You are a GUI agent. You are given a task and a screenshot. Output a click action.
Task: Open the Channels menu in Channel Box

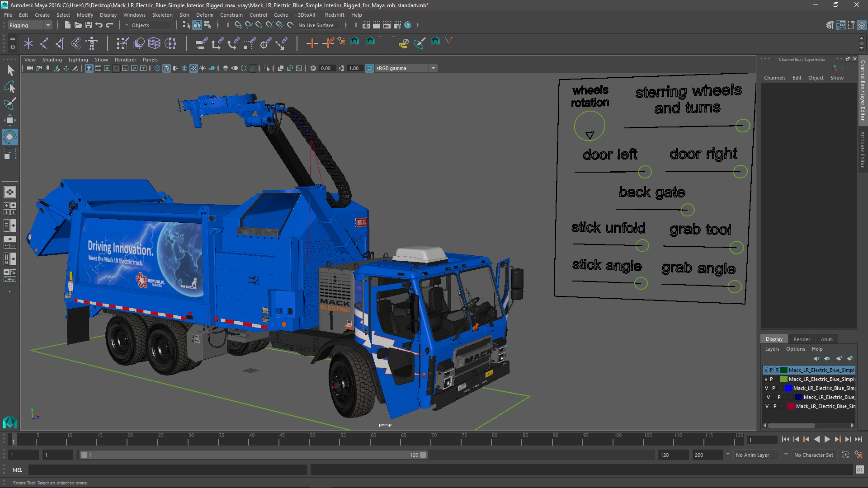(774, 78)
